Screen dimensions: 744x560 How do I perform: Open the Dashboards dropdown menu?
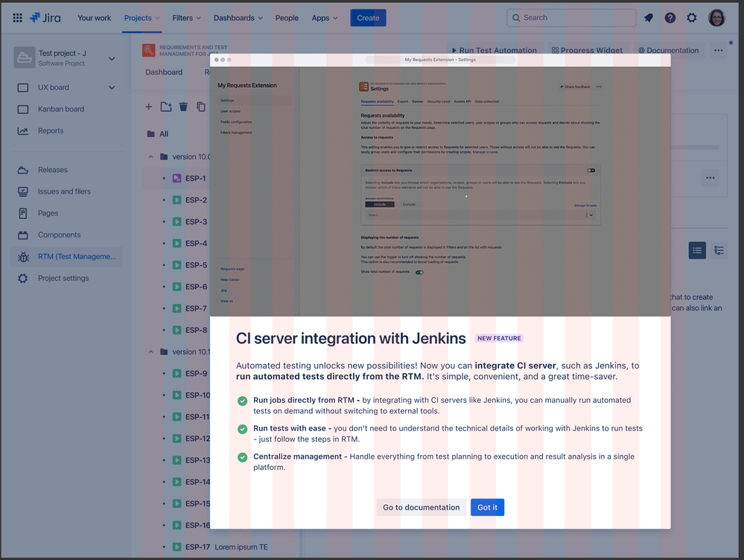(x=238, y=18)
